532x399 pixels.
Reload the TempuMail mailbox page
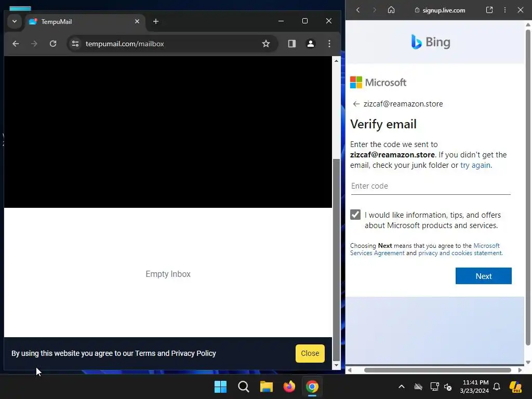point(53,44)
